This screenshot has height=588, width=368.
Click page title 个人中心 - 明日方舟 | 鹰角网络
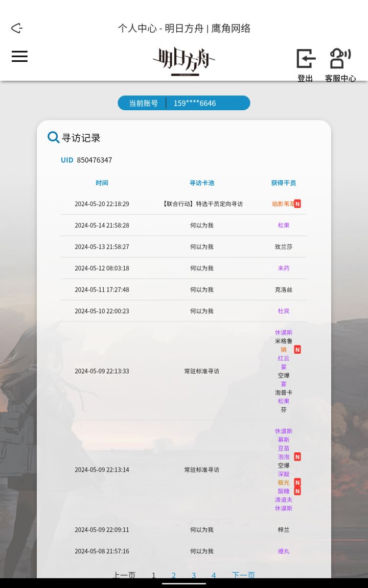click(x=184, y=28)
